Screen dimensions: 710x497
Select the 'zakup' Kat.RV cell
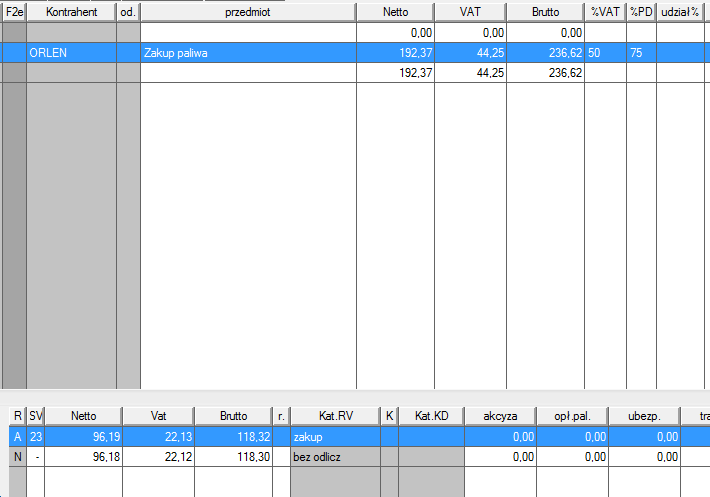[334, 437]
